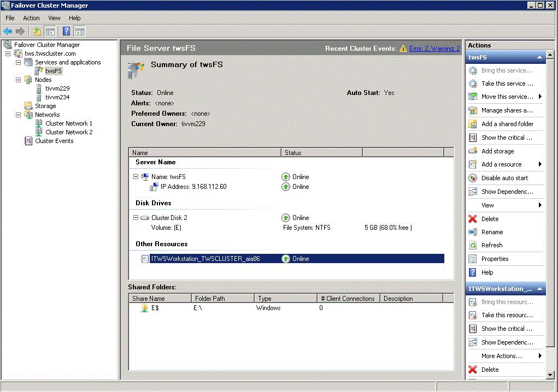Screen dimensions: 558x392
Task: Open the View menu in menu bar
Action: (x=54, y=18)
